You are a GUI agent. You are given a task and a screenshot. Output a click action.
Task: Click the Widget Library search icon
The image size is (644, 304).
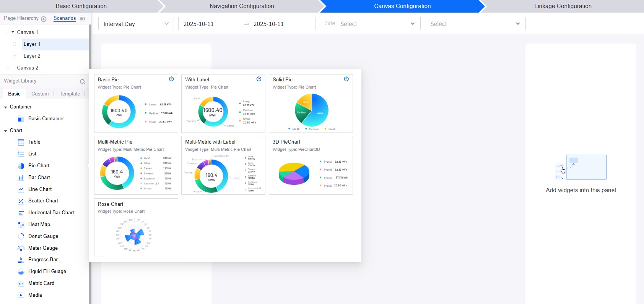[x=82, y=81]
